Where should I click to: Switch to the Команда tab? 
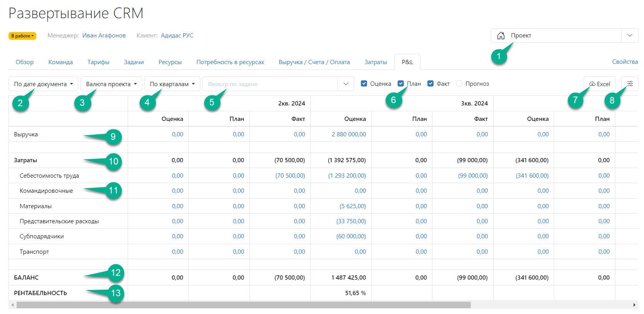pos(61,62)
